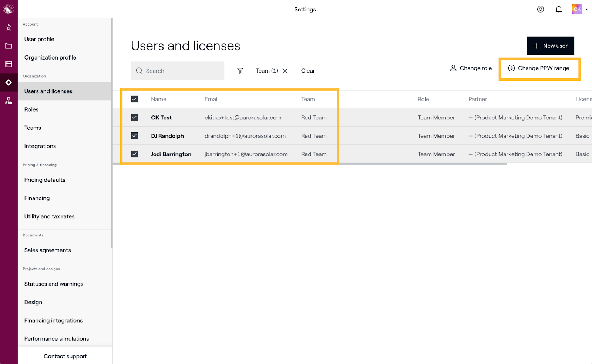Open the projects folder icon in sidebar
Screen dimensions: 592x364
(9, 46)
